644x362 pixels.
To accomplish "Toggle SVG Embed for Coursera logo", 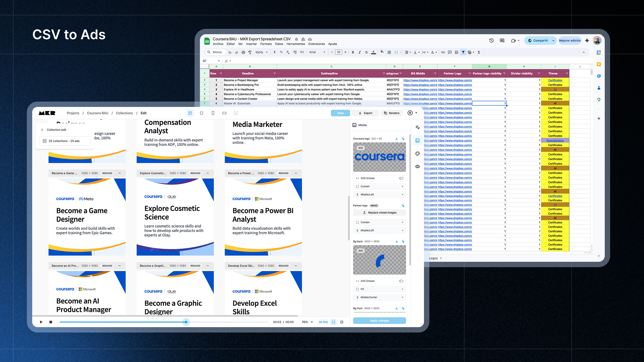I will click(401, 178).
